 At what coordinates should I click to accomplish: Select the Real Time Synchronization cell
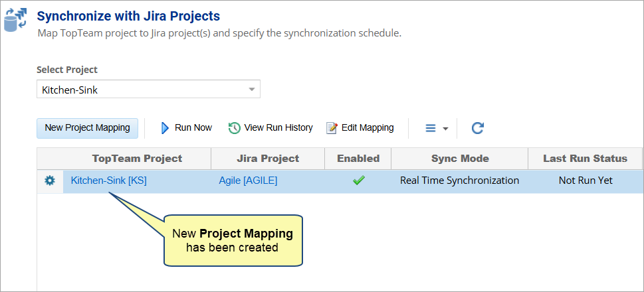(459, 181)
